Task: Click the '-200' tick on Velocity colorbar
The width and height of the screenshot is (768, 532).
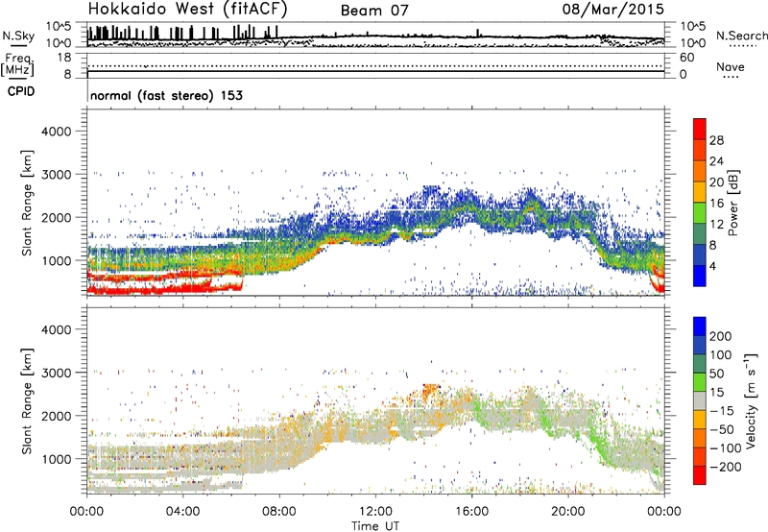Action: pyautogui.click(x=724, y=467)
